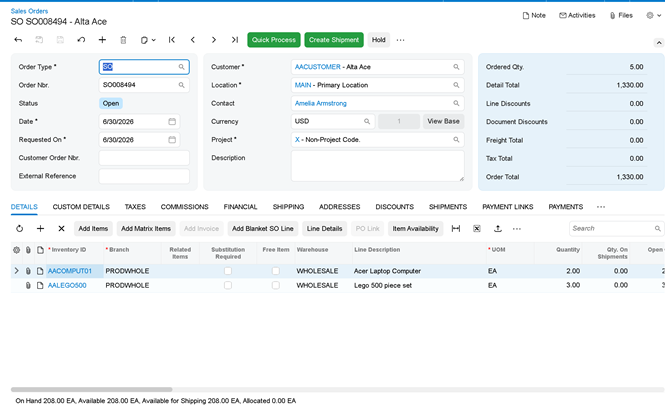The image size is (665, 405).
Task: Switch to the Custom Details tab
Action: click(x=81, y=207)
